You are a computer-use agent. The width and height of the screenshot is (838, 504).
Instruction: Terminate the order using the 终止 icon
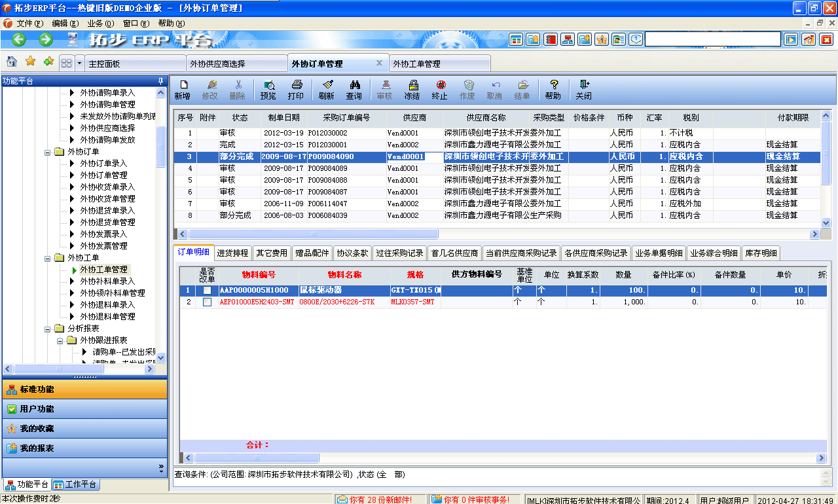click(440, 90)
